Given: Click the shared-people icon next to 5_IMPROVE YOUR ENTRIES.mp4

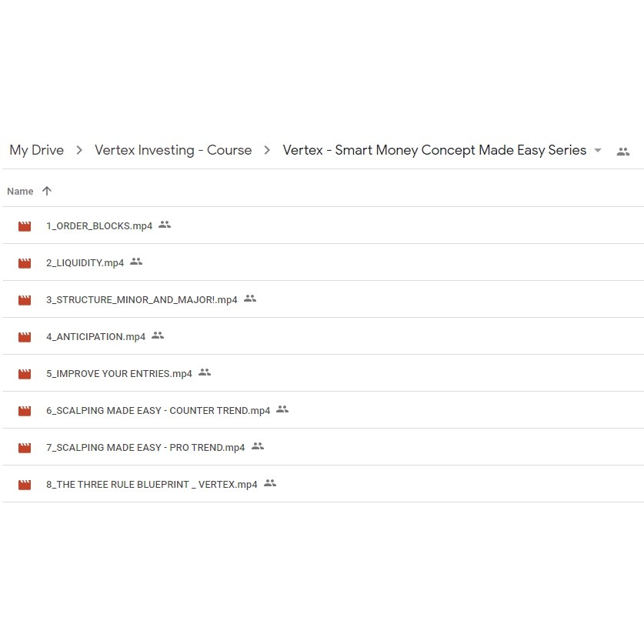Looking at the screenshot, I should [x=205, y=372].
